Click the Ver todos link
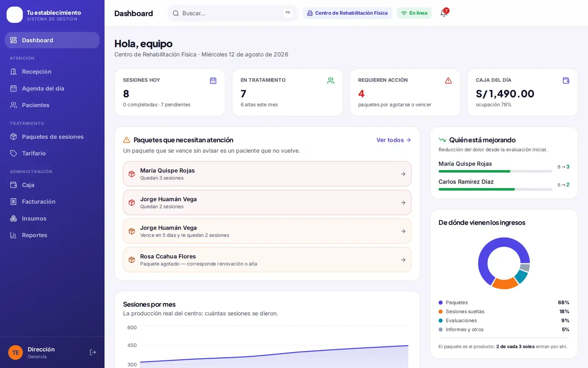588x368 pixels. click(394, 140)
